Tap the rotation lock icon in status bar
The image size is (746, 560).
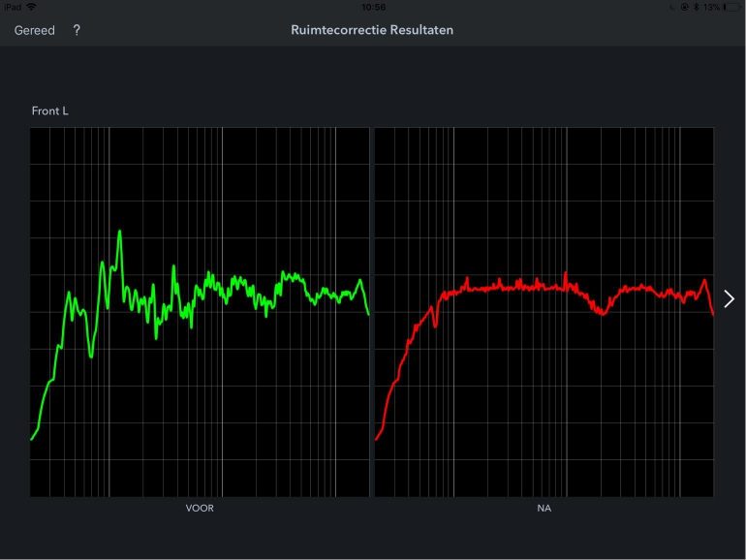(684, 7)
